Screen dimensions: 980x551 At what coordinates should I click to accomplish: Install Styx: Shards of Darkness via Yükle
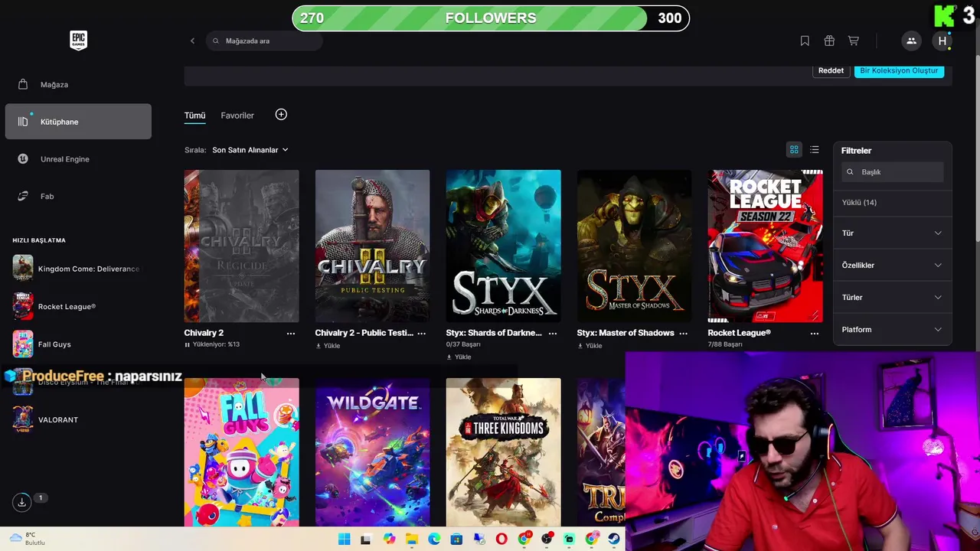pos(459,357)
